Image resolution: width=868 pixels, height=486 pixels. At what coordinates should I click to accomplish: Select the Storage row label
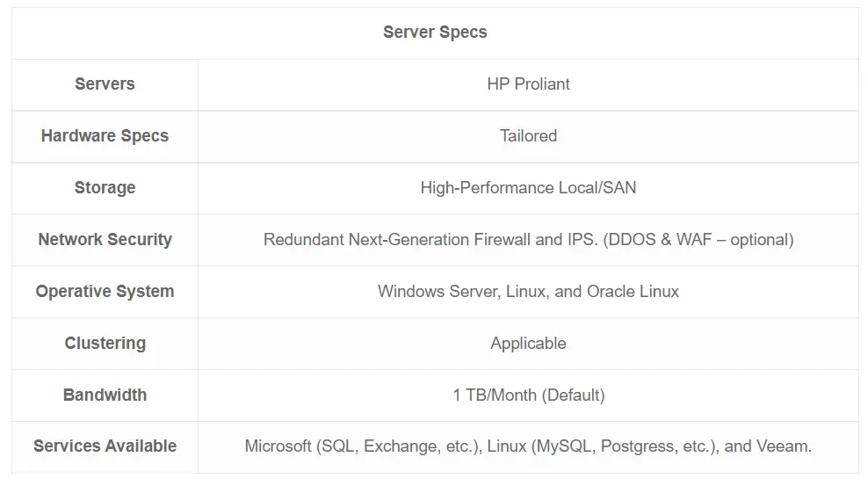[x=105, y=188]
